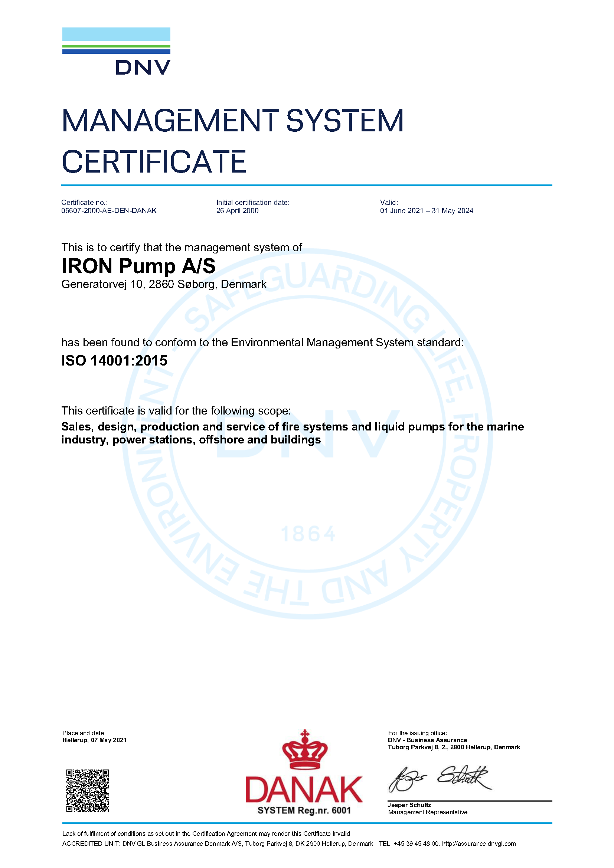Click the 1864 watermark text
Viewport: 614px width, 868px height.
(x=308, y=534)
